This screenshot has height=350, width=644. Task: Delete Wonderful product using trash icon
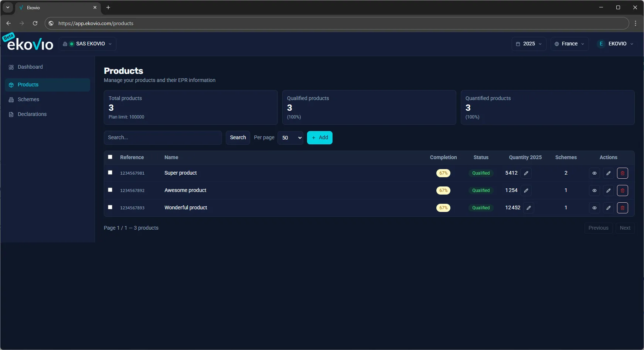click(x=623, y=208)
